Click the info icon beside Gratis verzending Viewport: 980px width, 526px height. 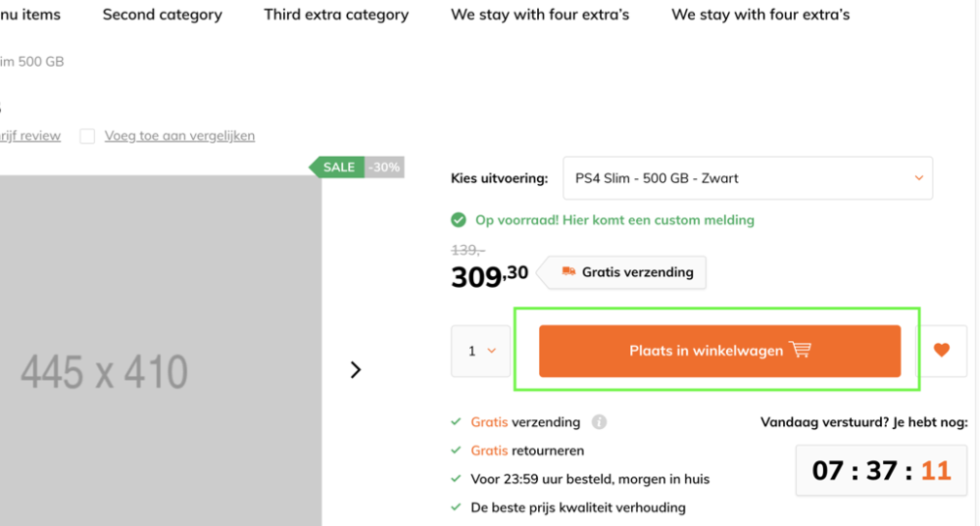point(599,422)
